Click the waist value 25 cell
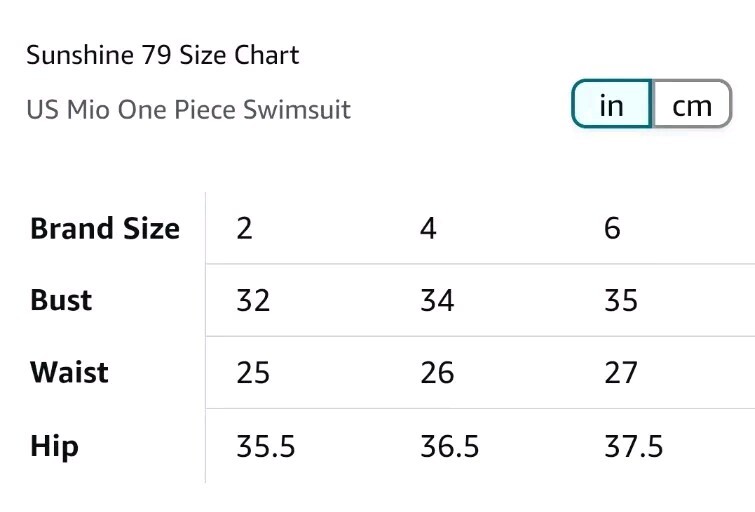Image resolution: width=755 pixels, height=512 pixels. 253,373
